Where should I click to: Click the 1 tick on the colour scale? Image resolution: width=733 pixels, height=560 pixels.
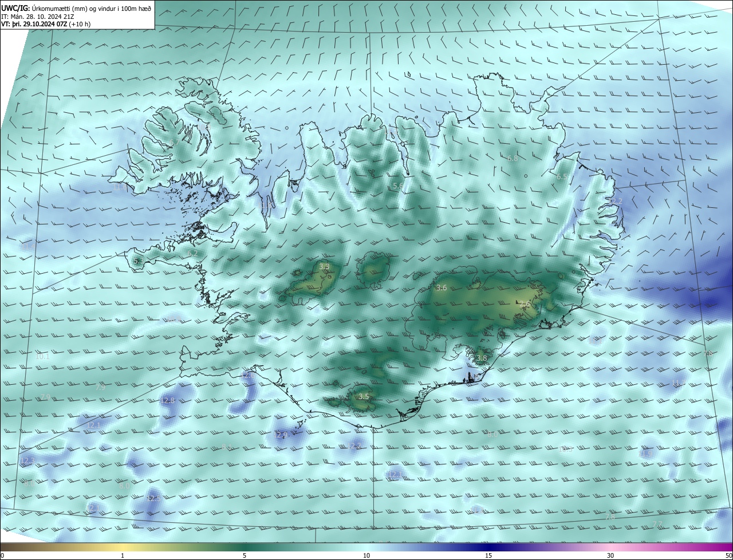[123, 555]
